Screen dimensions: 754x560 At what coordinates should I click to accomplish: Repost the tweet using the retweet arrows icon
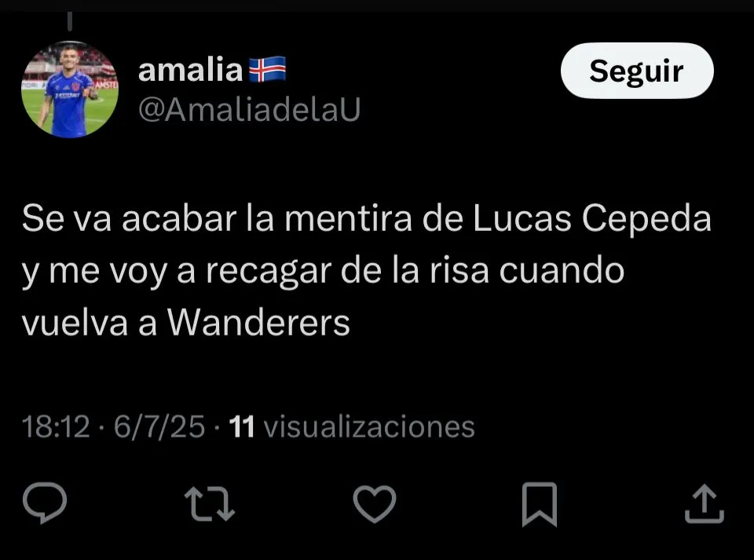[x=210, y=503]
